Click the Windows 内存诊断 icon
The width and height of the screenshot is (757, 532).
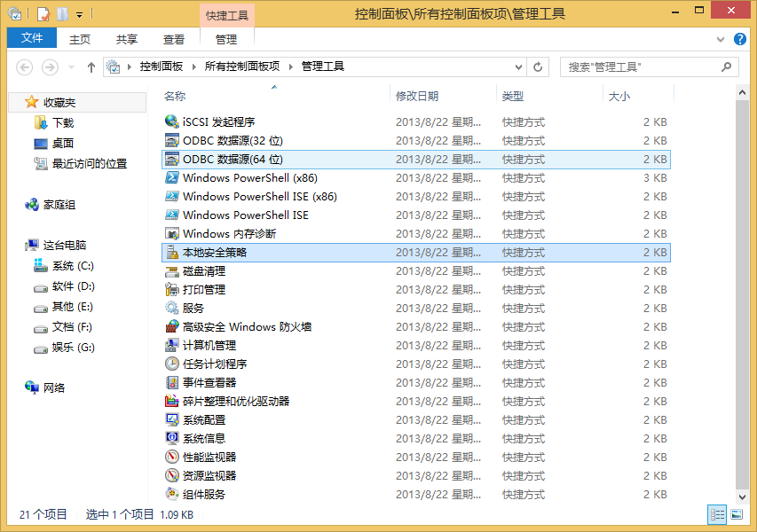pos(171,233)
